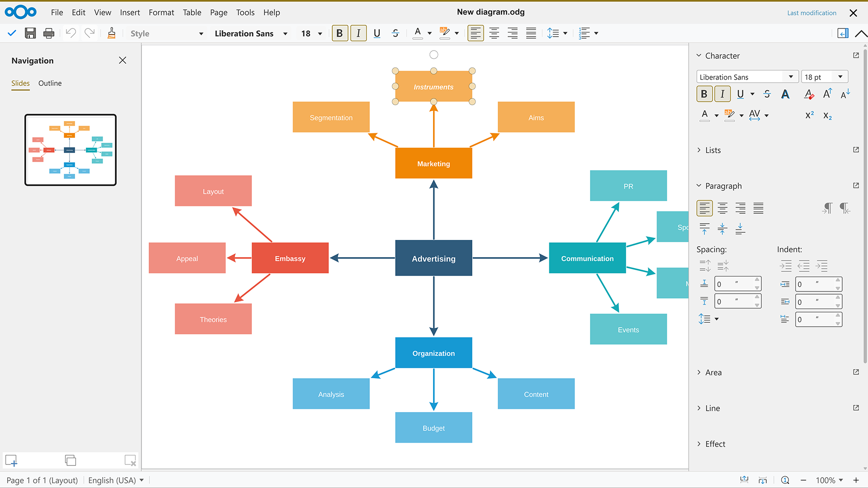Image resolution: width=868 pixels, height=488 pixels.
Task: Click the Strikethrough icon in toolbar
Action: pos(396,33)
